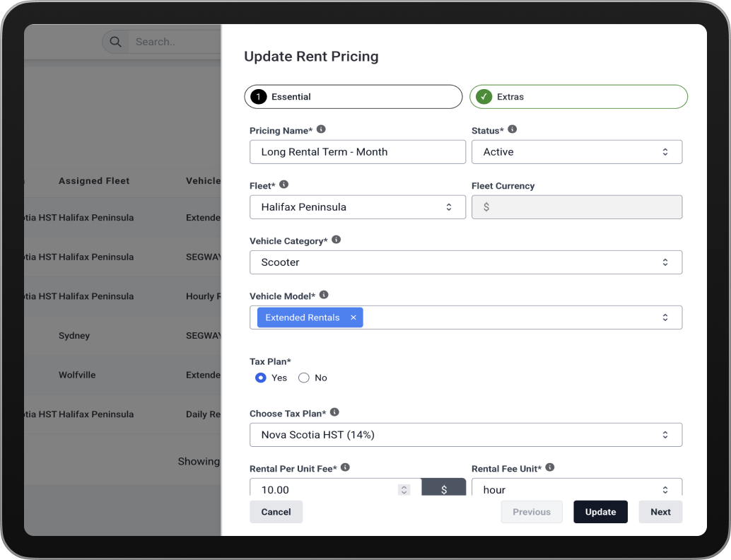The width and height of the screenshot is (731, 560).
Task: Open the Fleet dropdown showing Halifax Peninsula
Action: pyautogui.click(x=357, y=207)
